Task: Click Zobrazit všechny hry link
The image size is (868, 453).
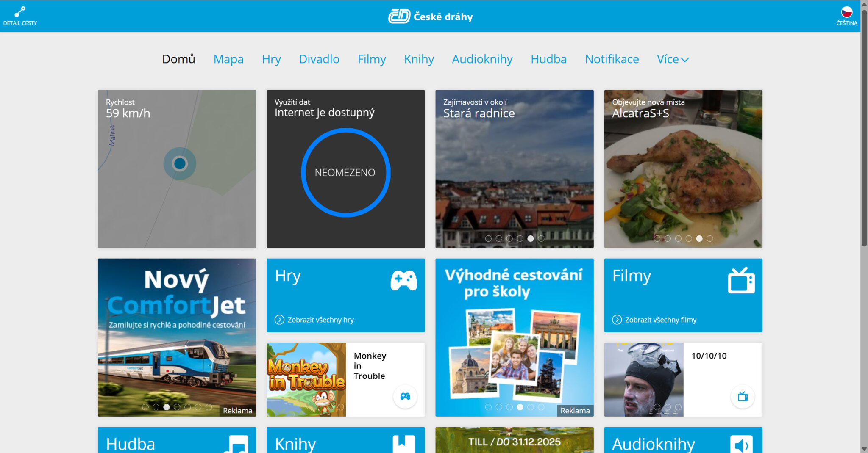Action: click(x=320, y=320)
